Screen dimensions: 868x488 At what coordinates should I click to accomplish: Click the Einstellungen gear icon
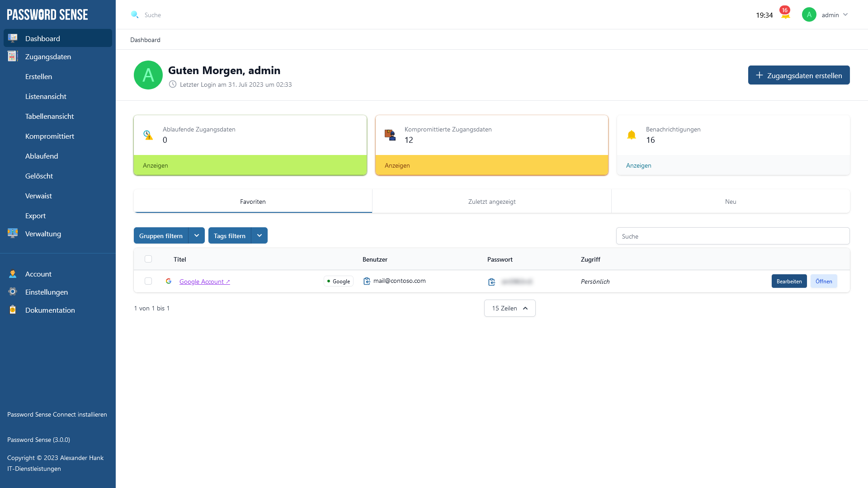[13, 292]
